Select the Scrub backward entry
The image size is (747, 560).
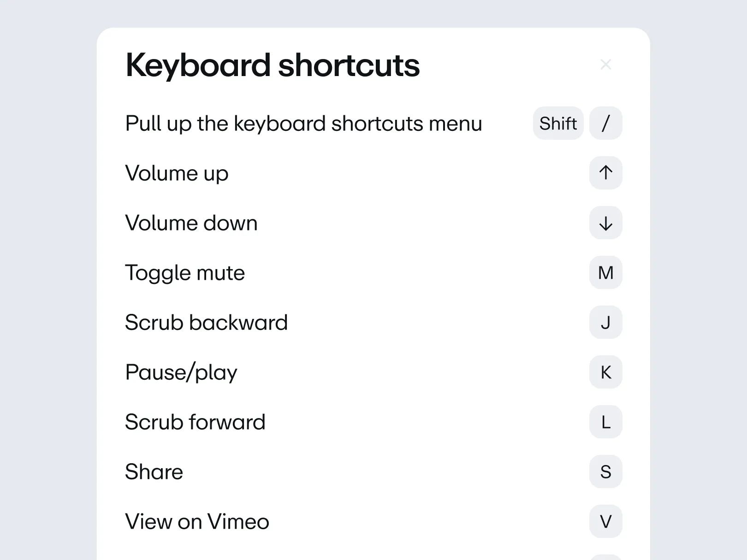tap(206, 322)
